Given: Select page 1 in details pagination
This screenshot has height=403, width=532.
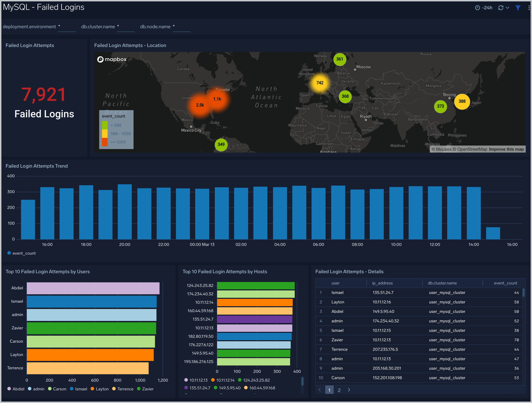Looking at the screenshot, I should tap(329, 390).
